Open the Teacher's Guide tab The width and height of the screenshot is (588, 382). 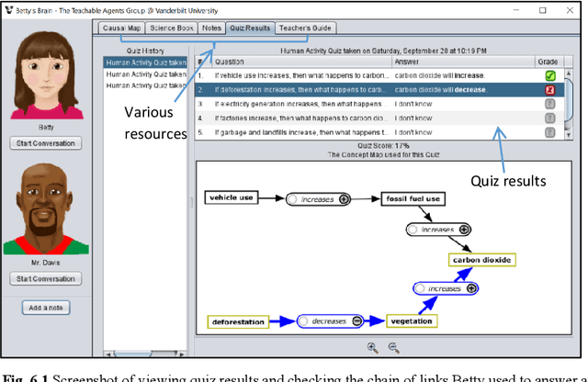307,28
